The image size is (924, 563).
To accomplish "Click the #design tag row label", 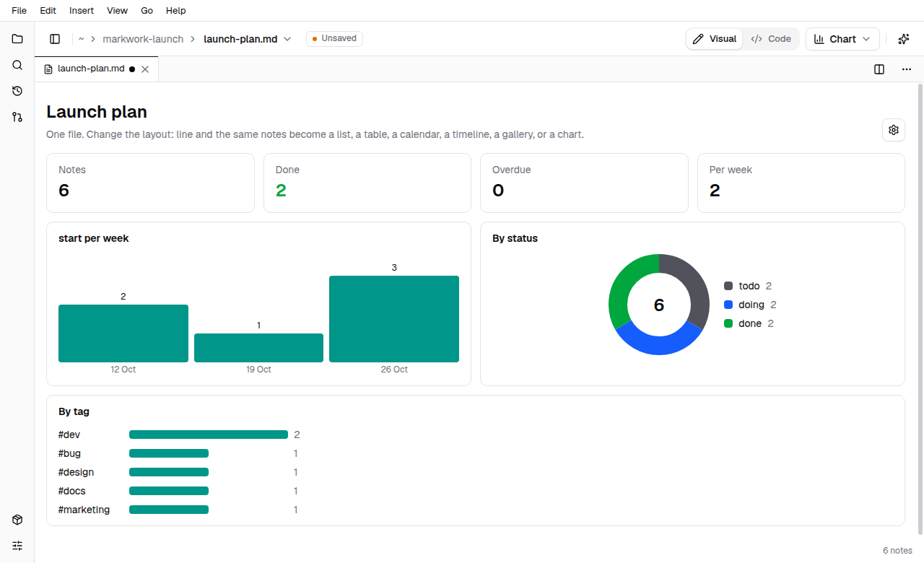I will 77,472.
